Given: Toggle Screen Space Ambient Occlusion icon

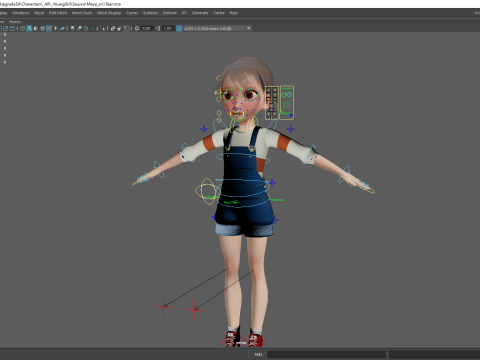Looking at the screenshot, I should 72,28.
